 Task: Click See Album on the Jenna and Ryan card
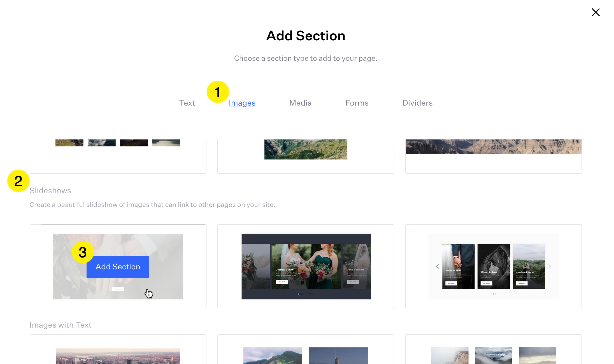pyautogui.click(x=451, y=283)
